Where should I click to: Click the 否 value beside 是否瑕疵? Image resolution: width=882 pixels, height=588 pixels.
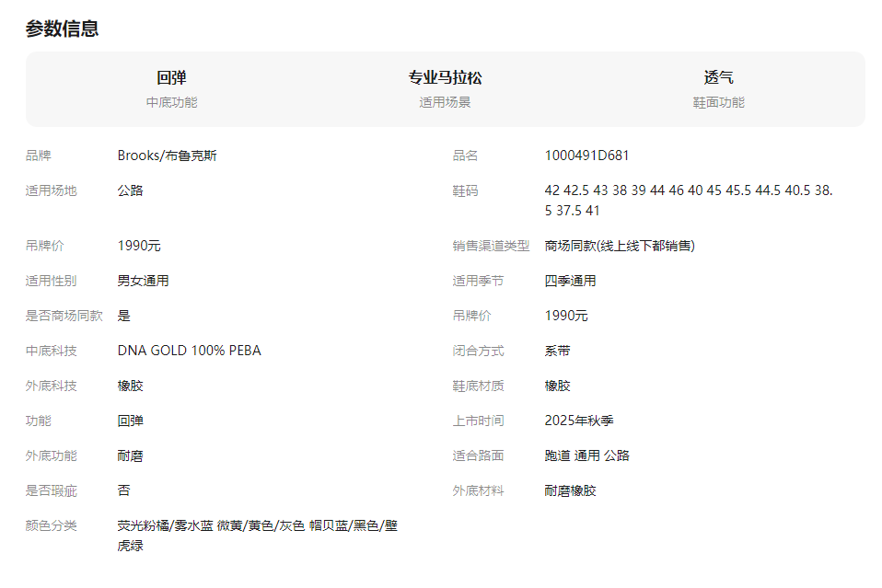123,490
